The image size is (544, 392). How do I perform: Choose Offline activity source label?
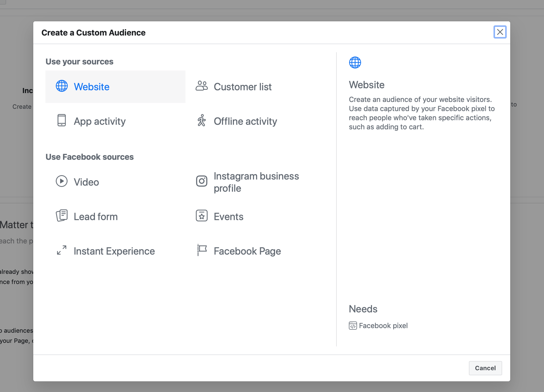coord(245,121)
